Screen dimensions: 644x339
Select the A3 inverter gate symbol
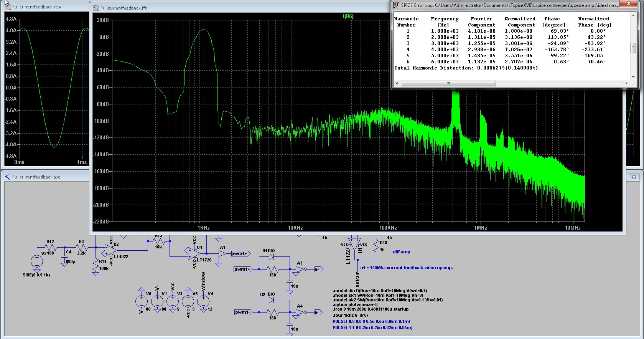pyautogui.click(x=301, y=269)
